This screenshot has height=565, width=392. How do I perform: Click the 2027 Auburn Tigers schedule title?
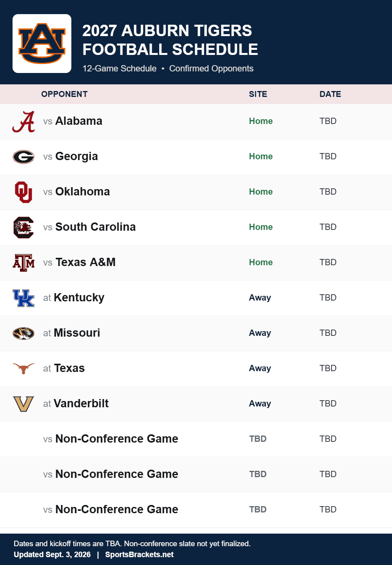(170, 40)
